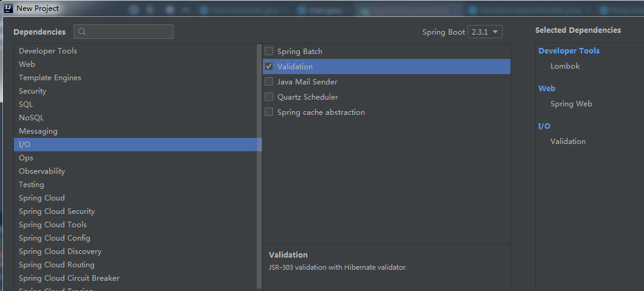The image size is (644, 291).
Task: Select the Spring Cloud category
Action: pyautogui.click(x=135, y=197)
